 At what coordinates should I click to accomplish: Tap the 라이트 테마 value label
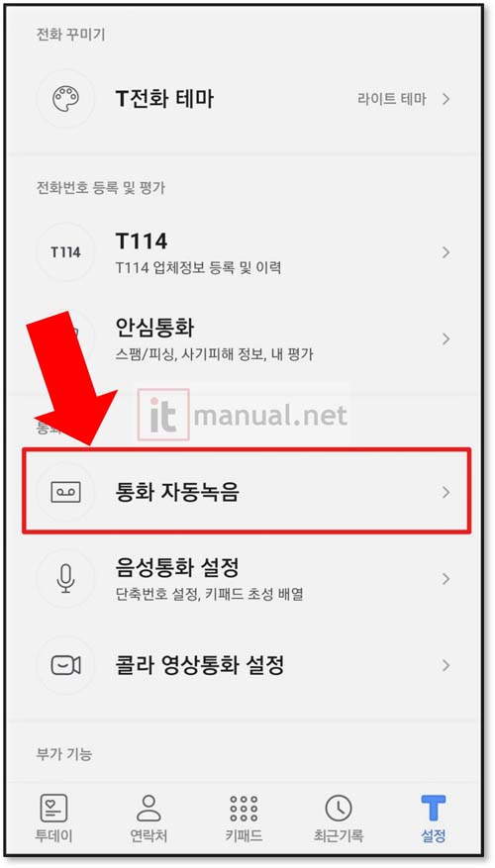[x=392, y=100]
